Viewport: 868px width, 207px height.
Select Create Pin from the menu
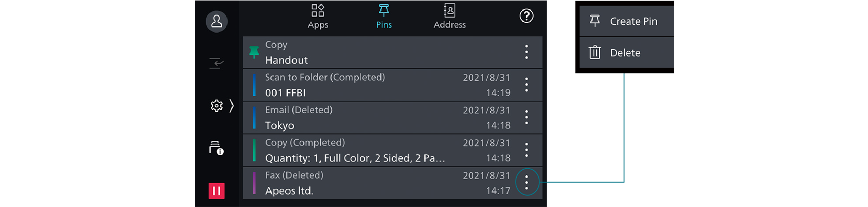coord(626,21)
